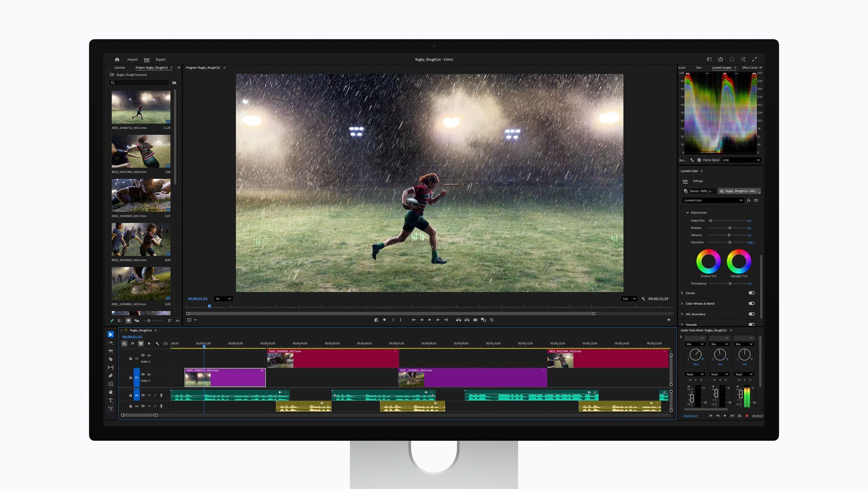Image resolution: width=868 pixels, height=489 pixels.
Task: Switch to the Settings tab in Lumetri Color
Action: (698, 181)
